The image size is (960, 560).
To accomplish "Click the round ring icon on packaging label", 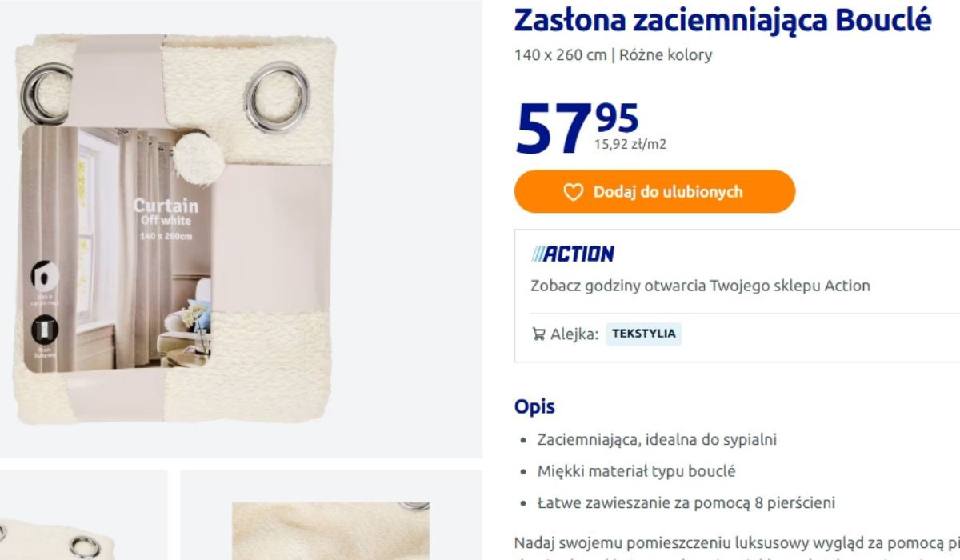I will click(45, 277).
